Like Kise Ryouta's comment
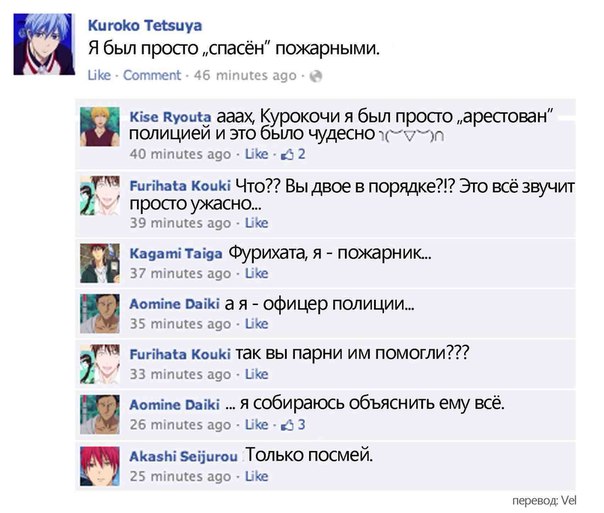The image size is (604, 513). tap(257, 154)
